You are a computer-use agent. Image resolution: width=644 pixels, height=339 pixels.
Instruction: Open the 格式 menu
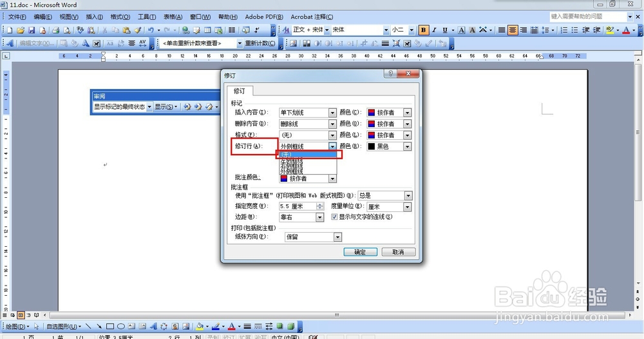coord(120,17)
